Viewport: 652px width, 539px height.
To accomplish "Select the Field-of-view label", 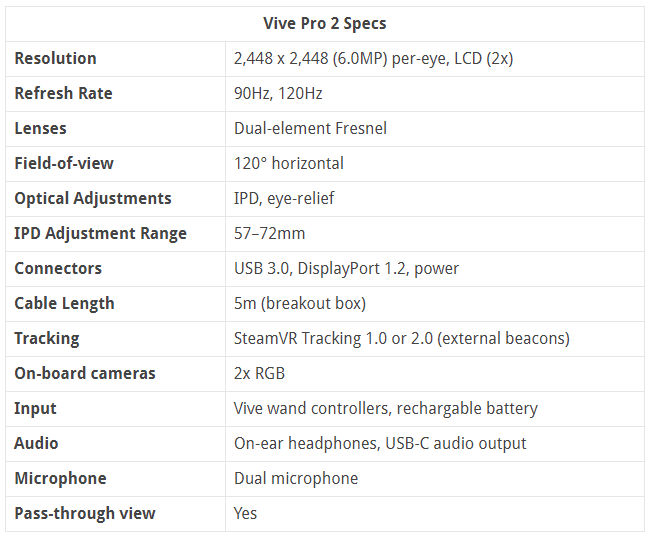I will 64,163.
